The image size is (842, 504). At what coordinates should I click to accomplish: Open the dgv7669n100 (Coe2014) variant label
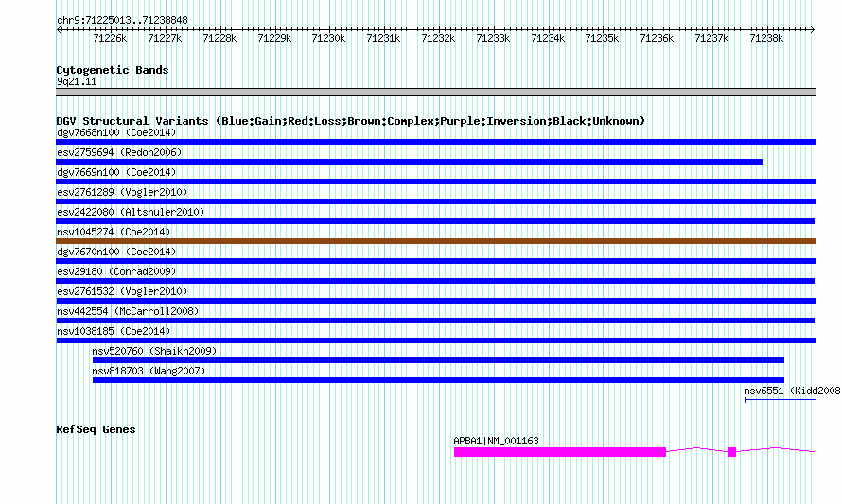[x=116, y=172]
